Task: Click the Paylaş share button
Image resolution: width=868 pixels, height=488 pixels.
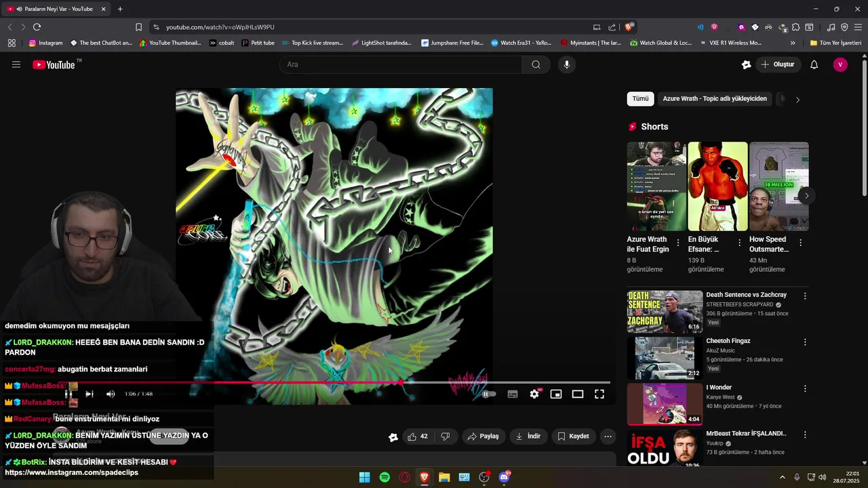Action: click(484, 436)
